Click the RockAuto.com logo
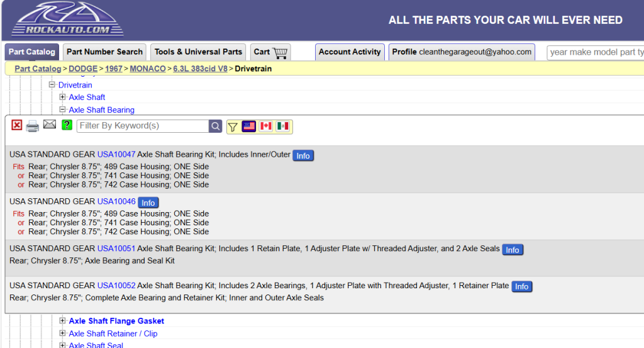This screenshot has height=348, width=644. point(68,19)
